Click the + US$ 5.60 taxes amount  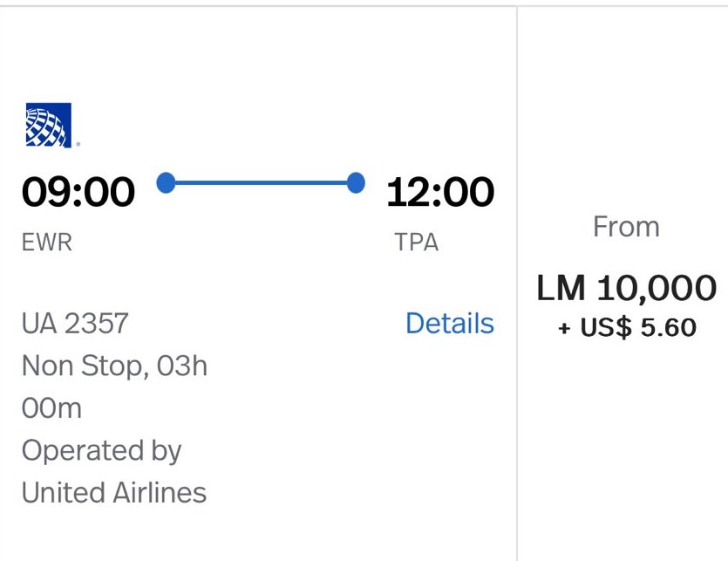(626, 327)
